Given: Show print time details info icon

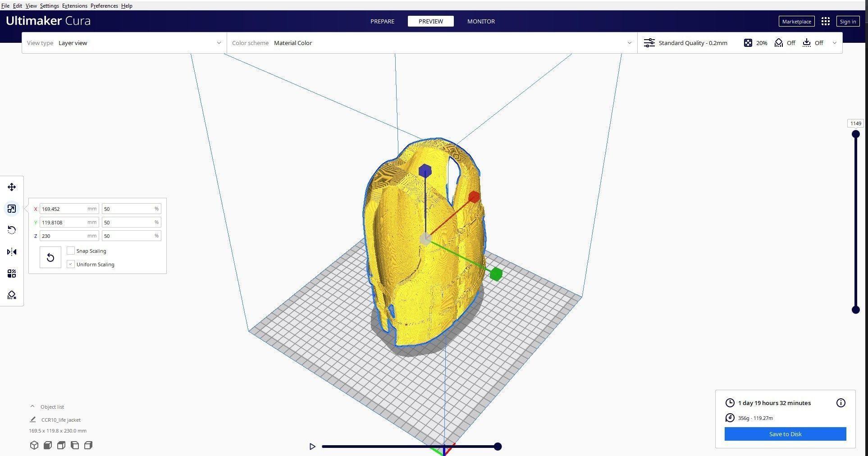Looking at the screenshot, I should tap(841, 403).
